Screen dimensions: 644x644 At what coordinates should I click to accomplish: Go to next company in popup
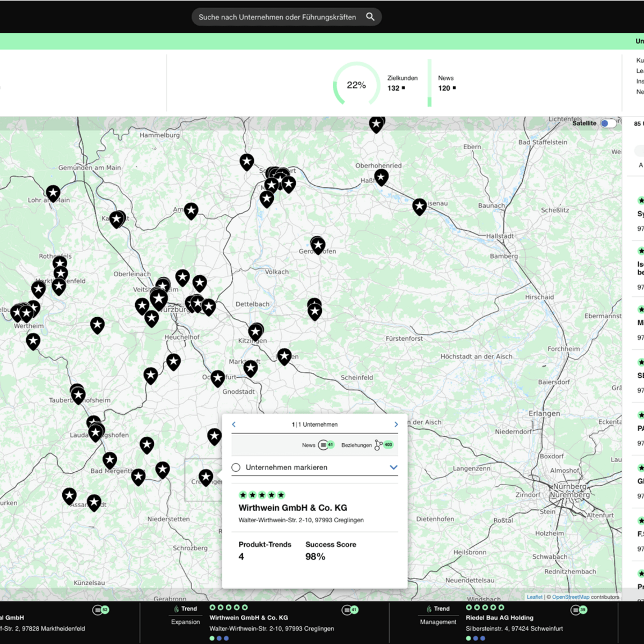tap(396, 425)
